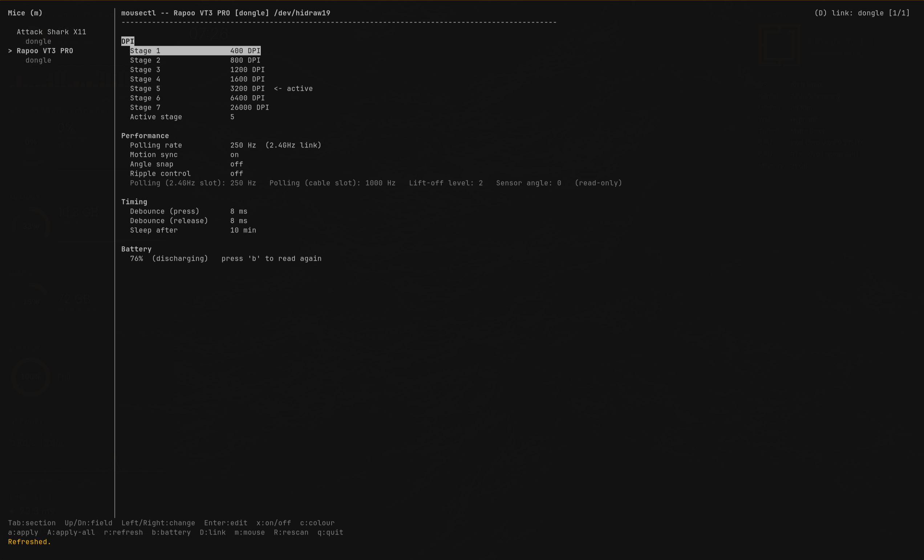Click the 'r:refresh' key hint
The height and width of the screenshot is (560, 924).
123,532
